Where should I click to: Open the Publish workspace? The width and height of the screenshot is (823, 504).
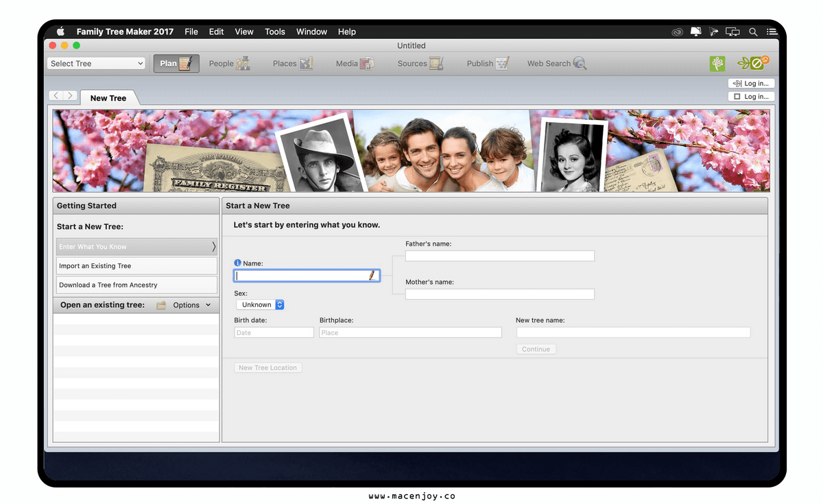click(488, 64)
